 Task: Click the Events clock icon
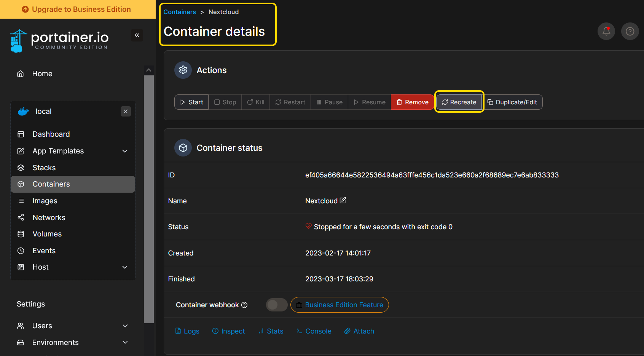pyautogui.click(x=21, y=251)
